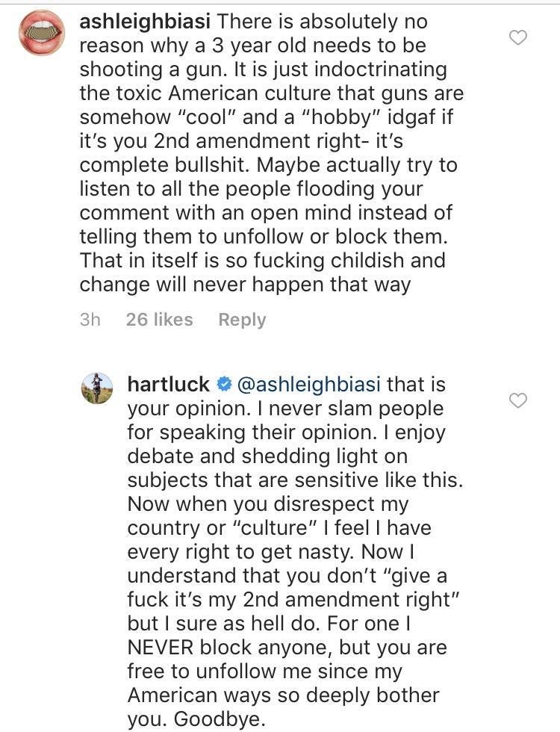
Task: Like the ashleighbiasi comment with the heart
Action: coord(517,38)
